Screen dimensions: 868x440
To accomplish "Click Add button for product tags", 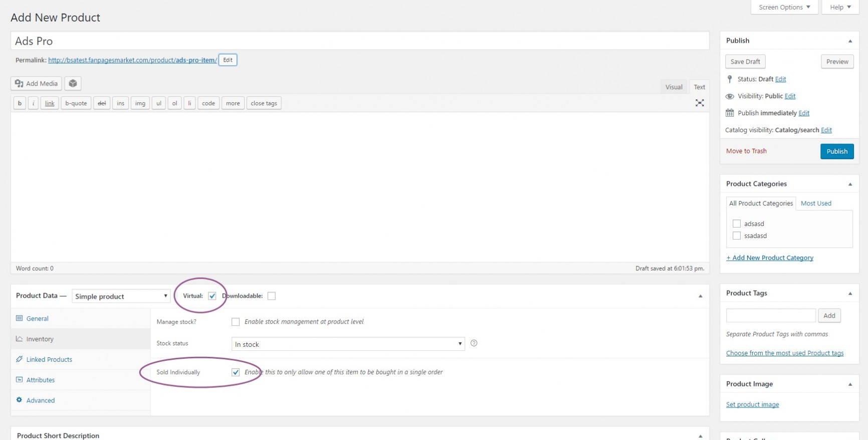I will pos(829,315).
